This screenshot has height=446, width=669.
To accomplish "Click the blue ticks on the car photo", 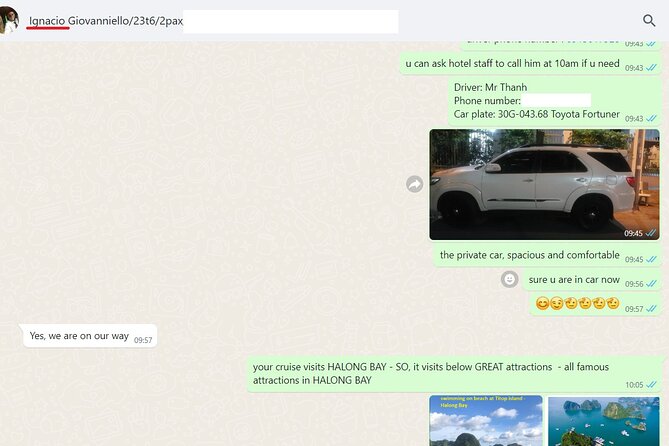I will (x=651, y=233).
